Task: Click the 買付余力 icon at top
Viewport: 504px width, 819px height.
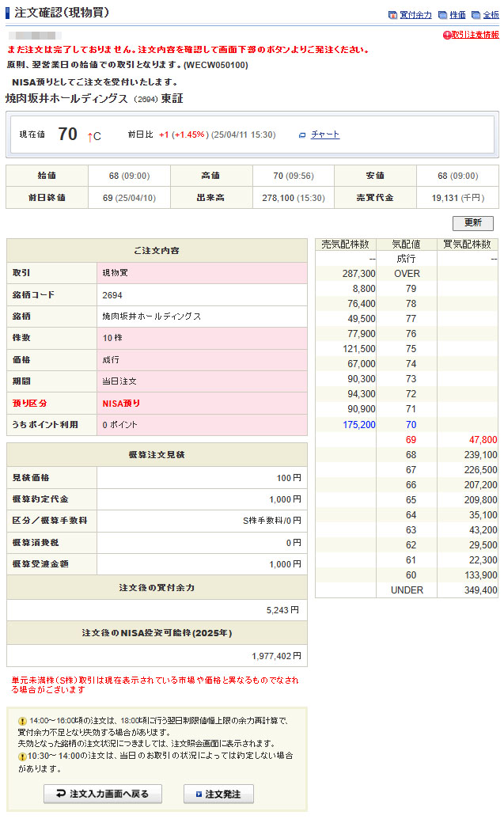Action: 392,15
